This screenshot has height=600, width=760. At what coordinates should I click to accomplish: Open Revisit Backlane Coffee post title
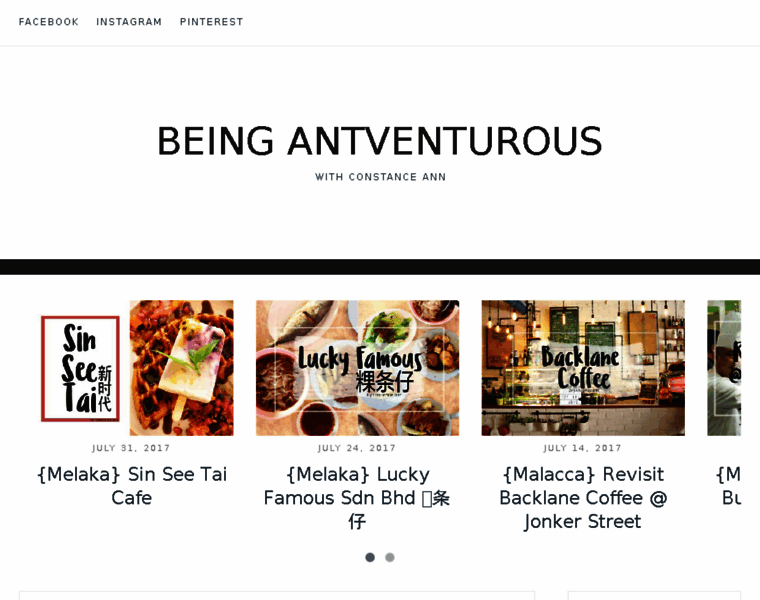(583, 497)
